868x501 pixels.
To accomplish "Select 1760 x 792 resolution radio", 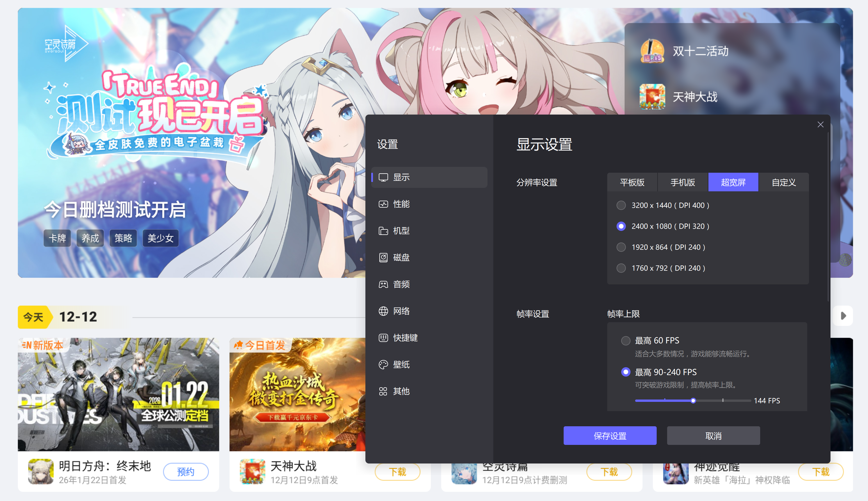I will point(621,268).
